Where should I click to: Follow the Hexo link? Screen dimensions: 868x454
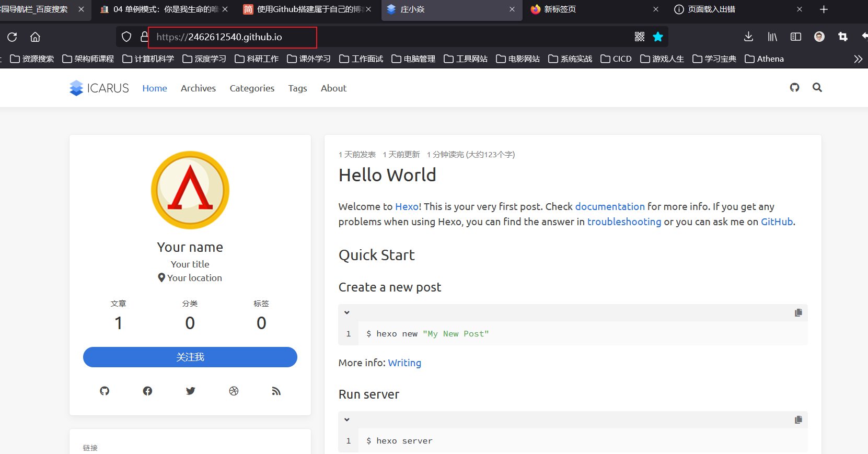(x=407, y=206)
